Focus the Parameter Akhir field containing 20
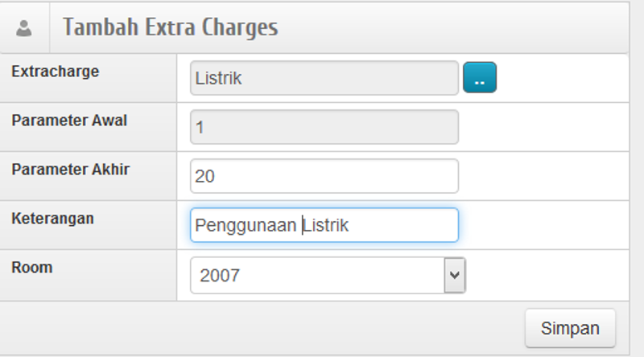This screenshot has height=357, width=644. point(324,176)
